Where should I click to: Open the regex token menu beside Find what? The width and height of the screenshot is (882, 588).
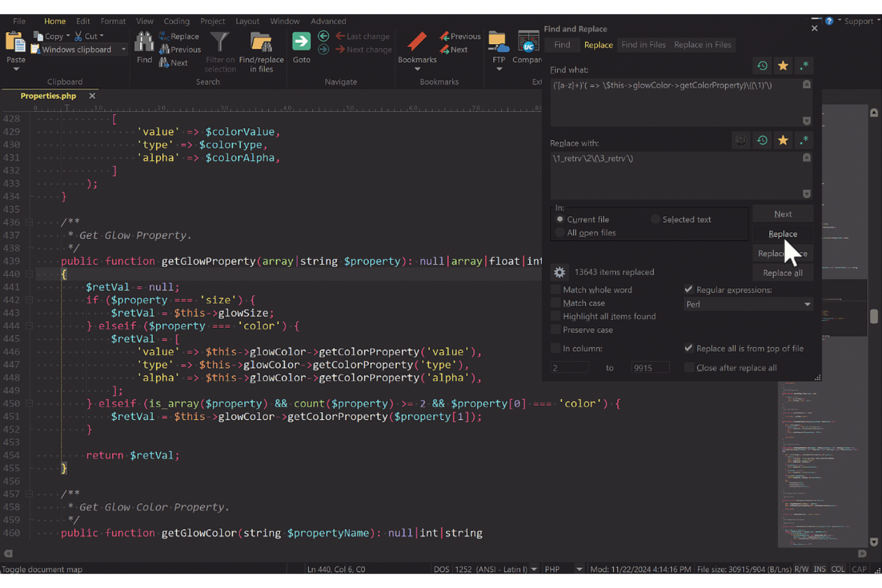[x=805, y=66]
